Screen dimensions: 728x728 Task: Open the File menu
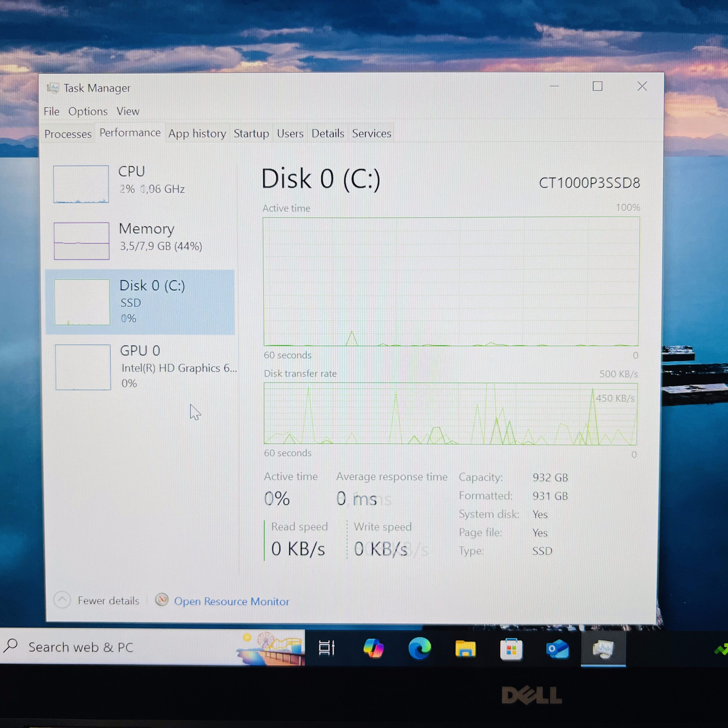[x=51, y=111]
